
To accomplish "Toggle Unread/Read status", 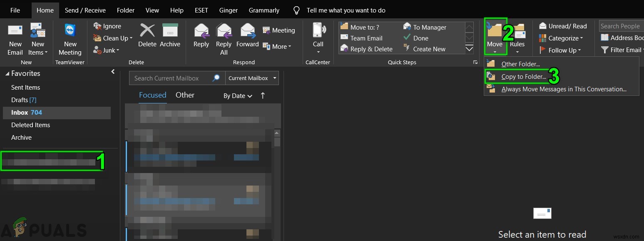I will pos(563,26).
